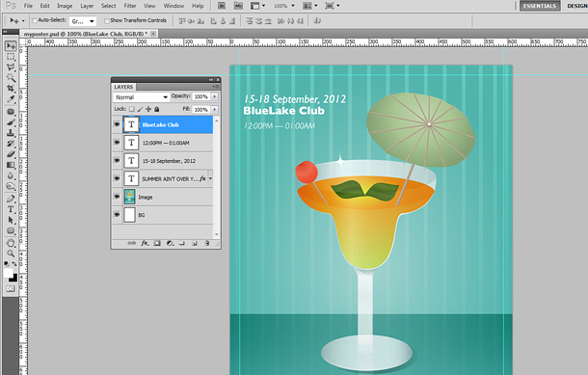Enable Show Transform Controls checkbox
The height and width of the screenshot is (375, 588).
tap(107, 20)
